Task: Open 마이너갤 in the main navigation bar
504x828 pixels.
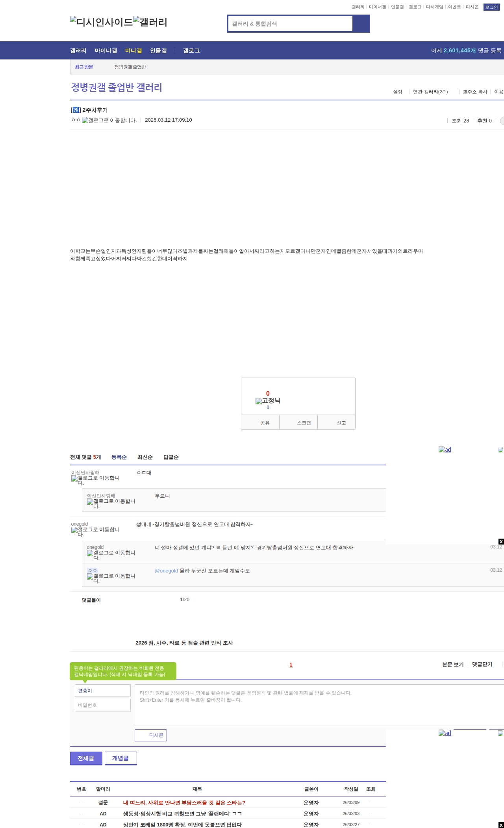Action: [x=106, y=51]
